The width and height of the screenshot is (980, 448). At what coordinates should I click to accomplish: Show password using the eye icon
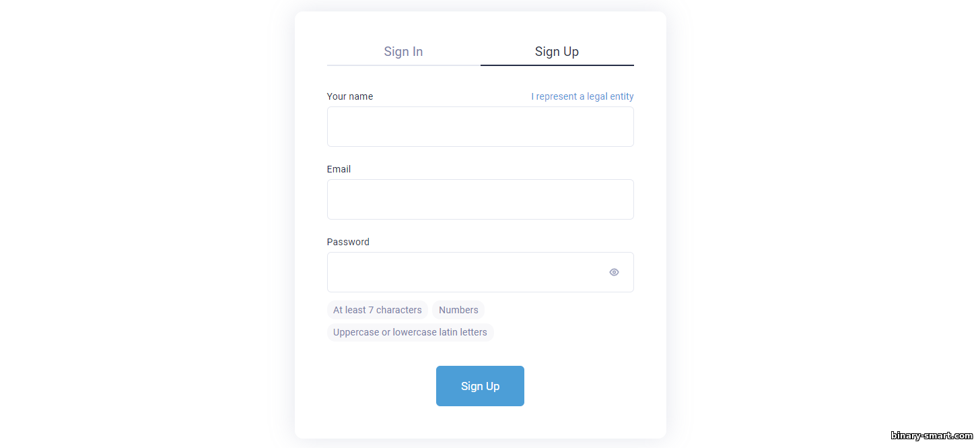point(614,272)
